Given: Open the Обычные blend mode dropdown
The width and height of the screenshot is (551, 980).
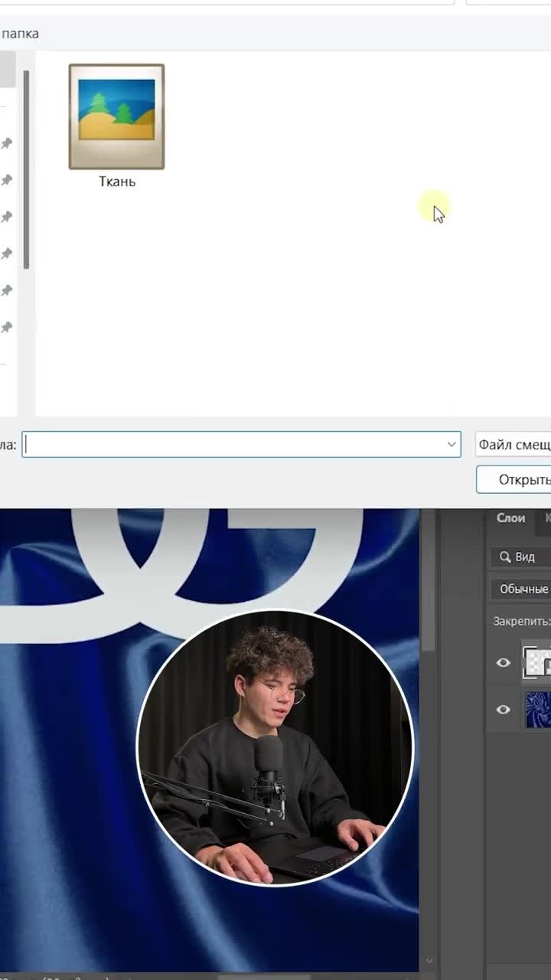Looking at the screenshot, I should tap(523, 589).
